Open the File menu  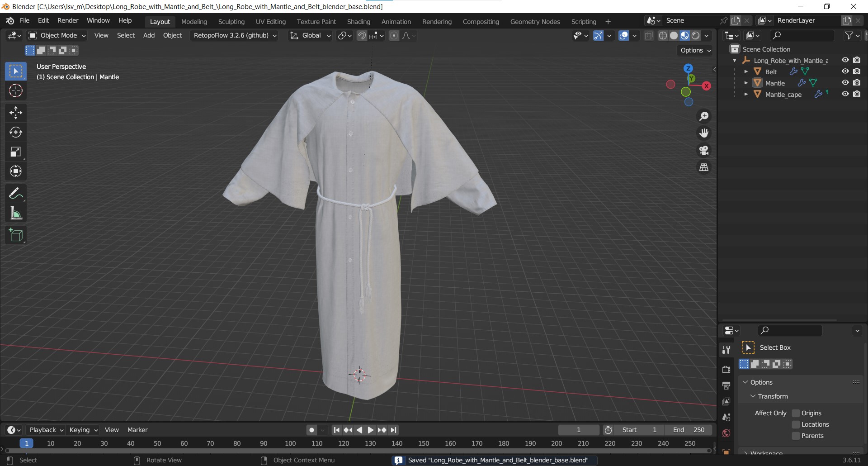click(24, 21)
